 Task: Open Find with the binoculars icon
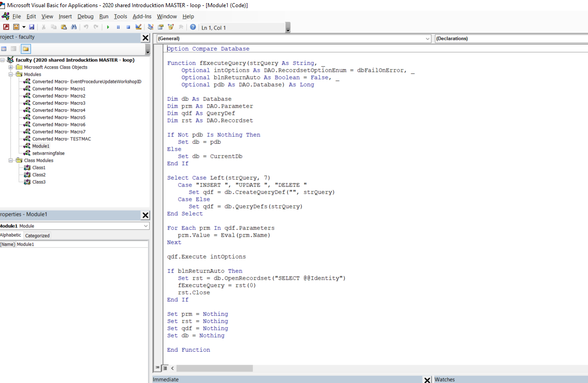[x=73, y=27]
